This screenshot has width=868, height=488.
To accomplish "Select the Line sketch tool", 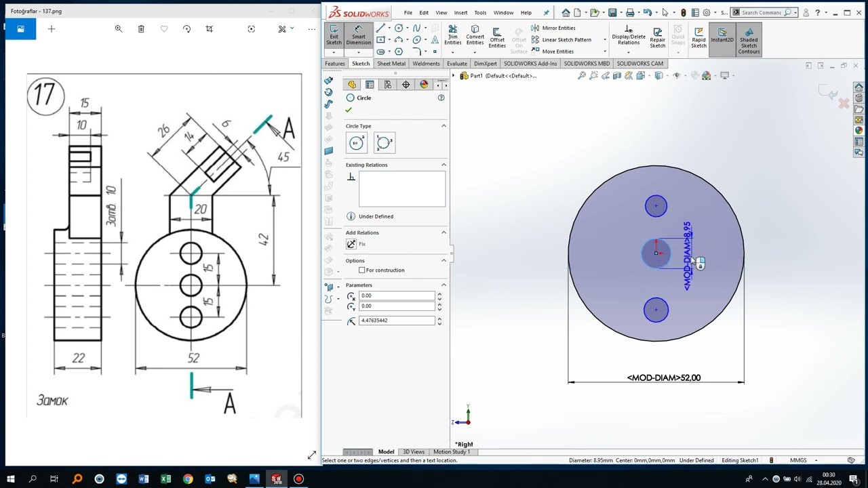I will click(380, 28).
